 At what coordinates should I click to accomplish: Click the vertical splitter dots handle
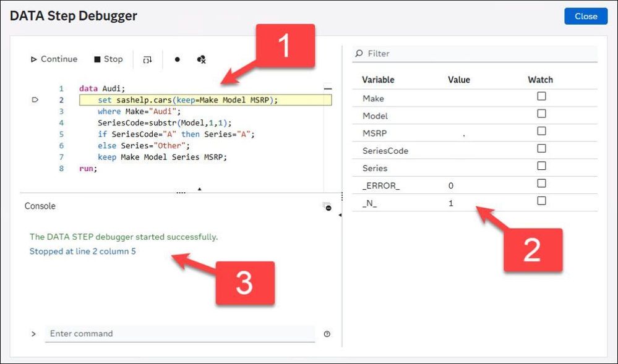(341, 196)
